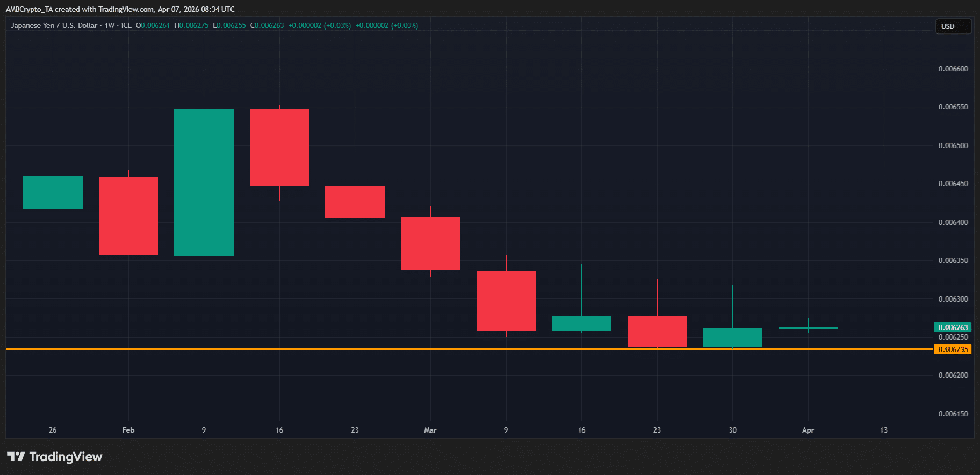The height and width of the screenshot is (475, 980).
Task: Select the 1W interval label in the chart legend
Action: (110, 25)
